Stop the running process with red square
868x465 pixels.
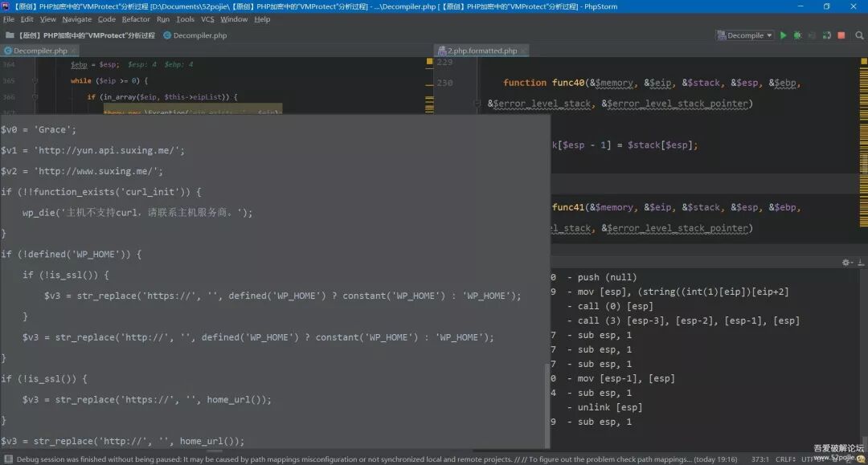coord(841,35)
